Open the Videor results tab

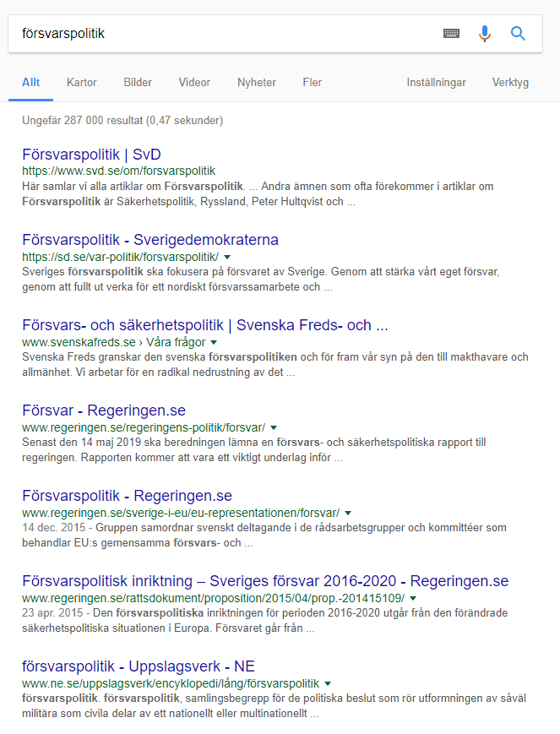click(194, 83)
